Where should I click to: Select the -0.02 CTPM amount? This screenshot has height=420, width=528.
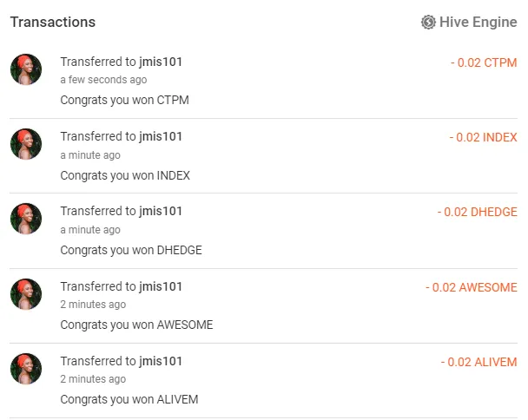484,62
